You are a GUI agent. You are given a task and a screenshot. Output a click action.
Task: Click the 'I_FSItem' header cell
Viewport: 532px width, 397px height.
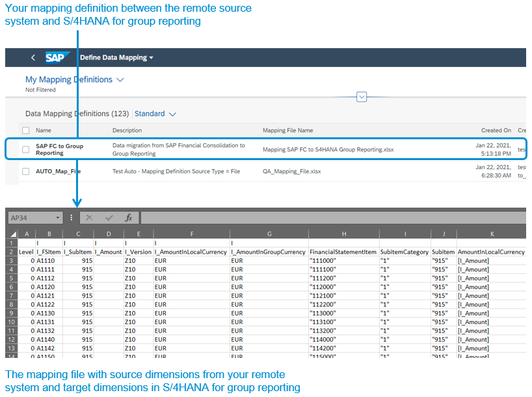click(x=49, y=252)
